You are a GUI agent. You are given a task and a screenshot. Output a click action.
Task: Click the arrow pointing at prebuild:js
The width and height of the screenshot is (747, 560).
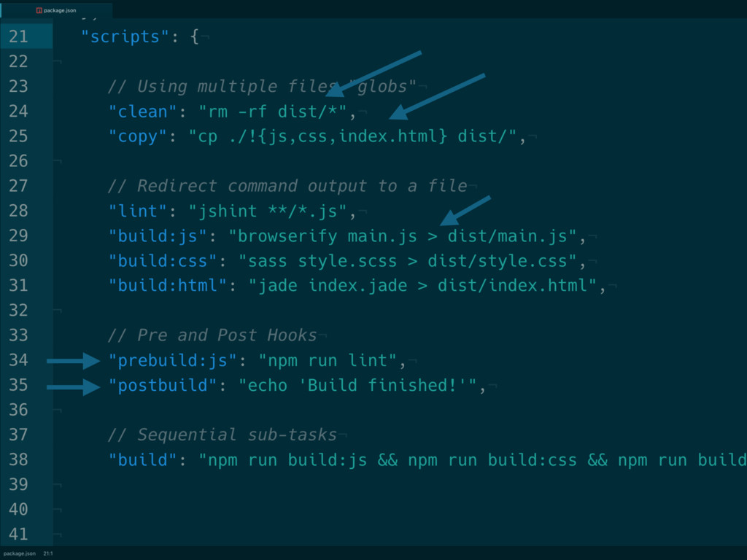(74, 361)
